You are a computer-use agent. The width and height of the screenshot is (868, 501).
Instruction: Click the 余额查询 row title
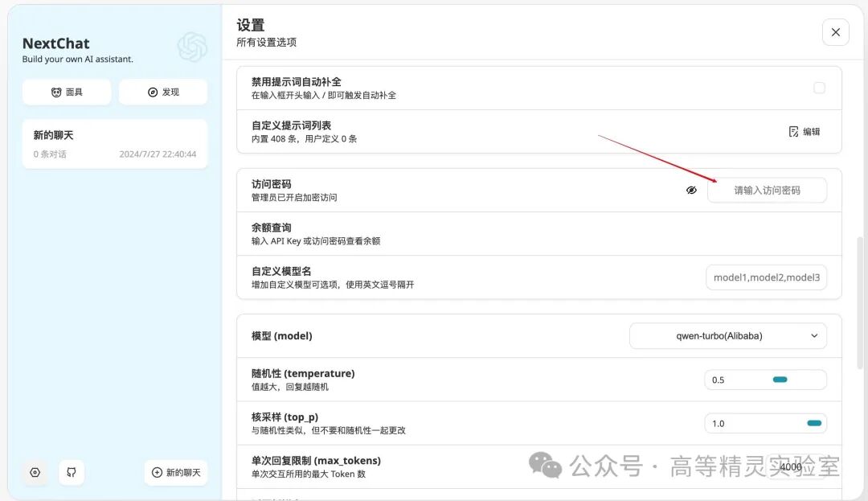272,228
